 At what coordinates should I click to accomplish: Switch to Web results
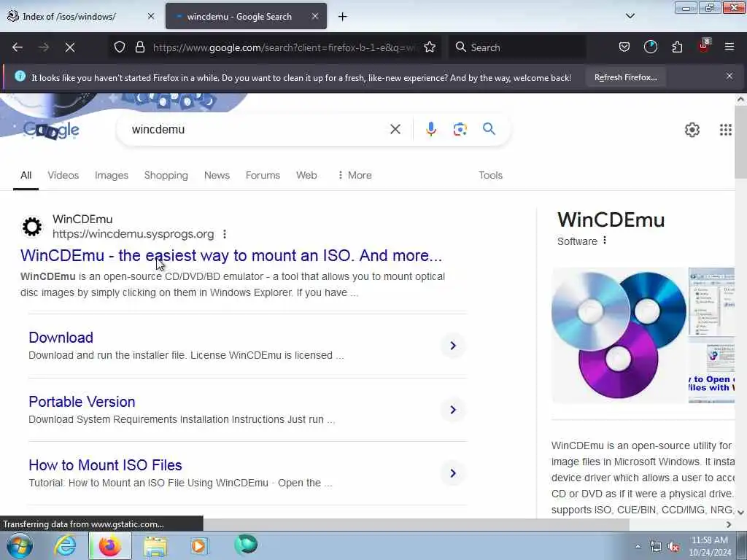click(306, 175)
